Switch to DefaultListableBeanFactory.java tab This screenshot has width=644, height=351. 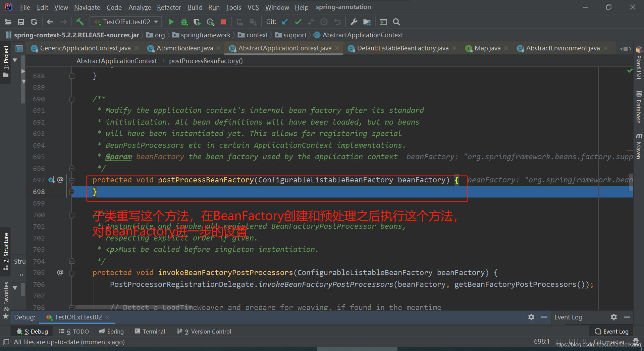coord(402,48)
